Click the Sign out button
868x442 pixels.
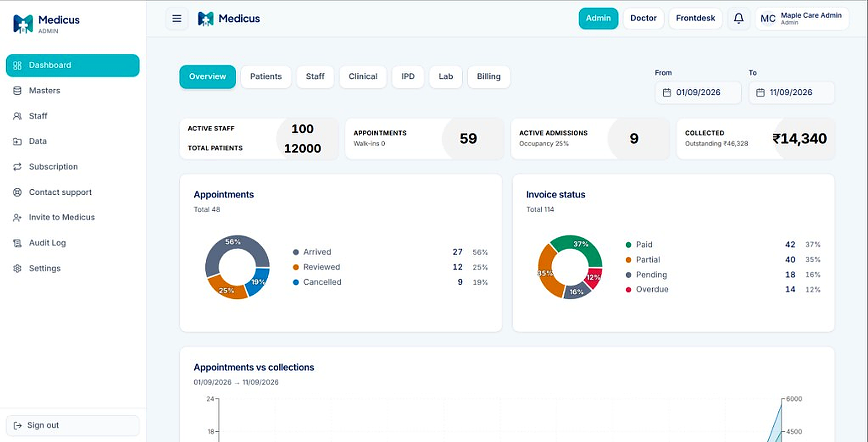(73, 426)
